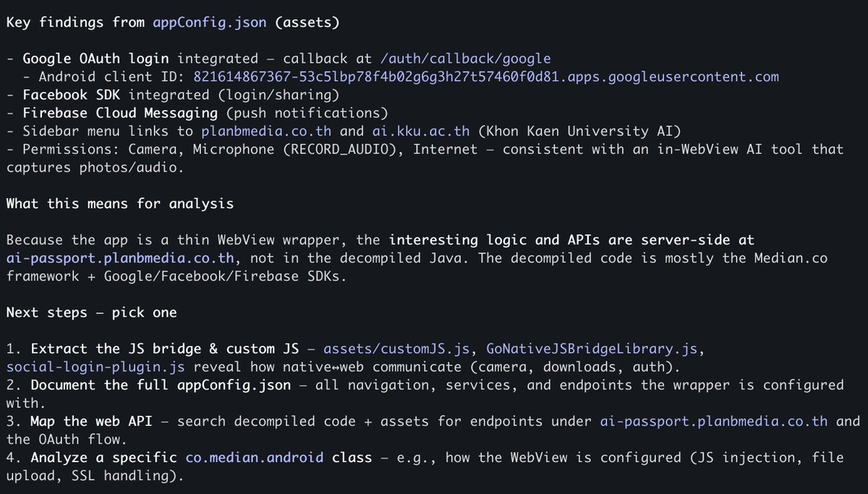Screen dimensions: 868x494
Task: Select the Android client ID string
Action: pos(485,77)
